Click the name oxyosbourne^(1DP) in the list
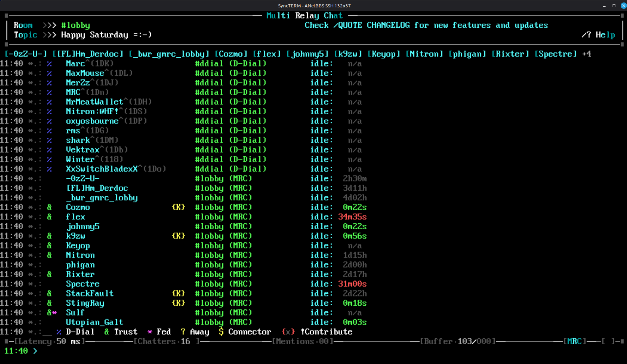This screenshot has width=627, height=364. [x=107, y=121]
